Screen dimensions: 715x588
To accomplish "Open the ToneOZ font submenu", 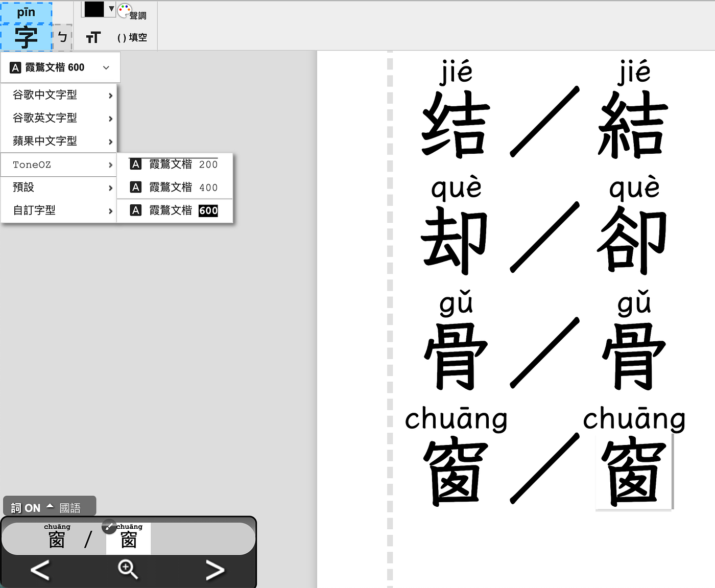I will coord(59,164).
